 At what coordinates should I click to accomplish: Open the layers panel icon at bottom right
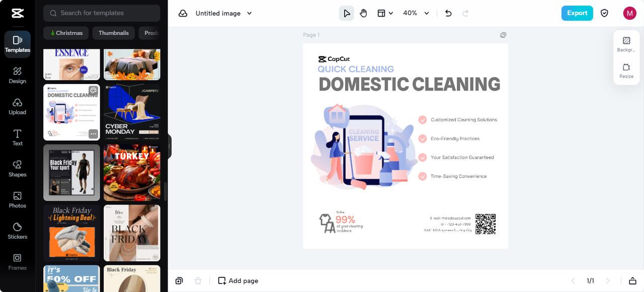click(633, 281)
